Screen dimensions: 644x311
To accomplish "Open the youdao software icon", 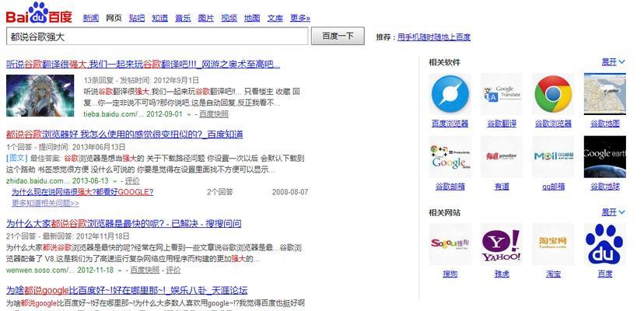I will pyautogui.click(x=502, y=157).
